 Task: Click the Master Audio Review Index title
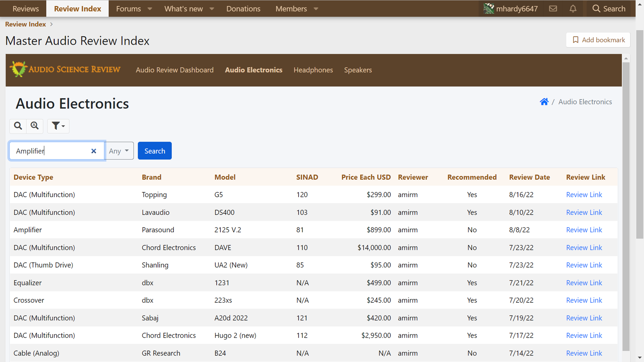point(77,41)
